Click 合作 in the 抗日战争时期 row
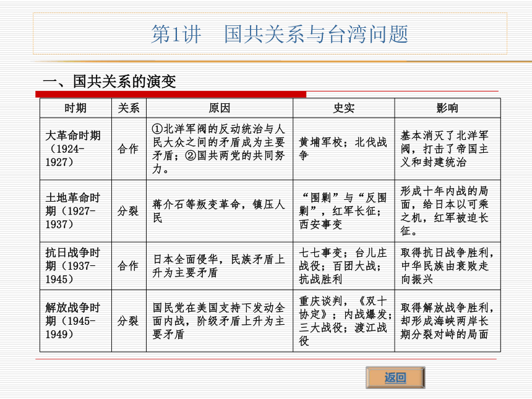The image size is (532, 399). coord(129,265)
